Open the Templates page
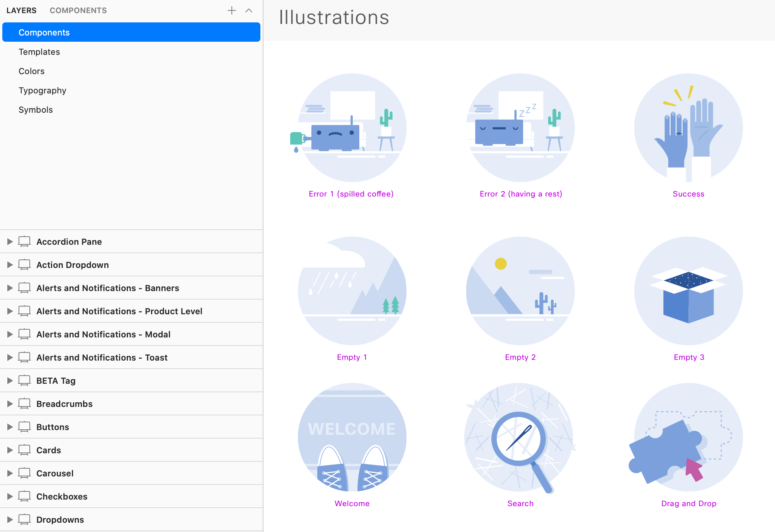This screenshot has width=775, height=532. click(x=39, y=52)
